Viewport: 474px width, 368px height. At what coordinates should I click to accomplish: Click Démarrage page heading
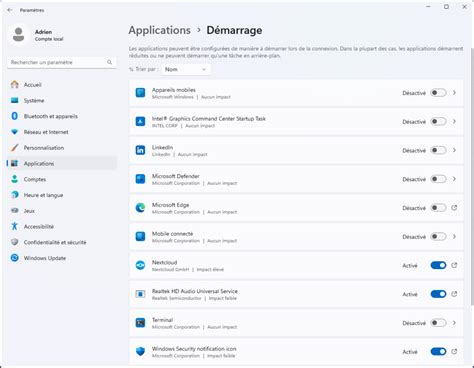pyautogui.click(x=234, y=30)
